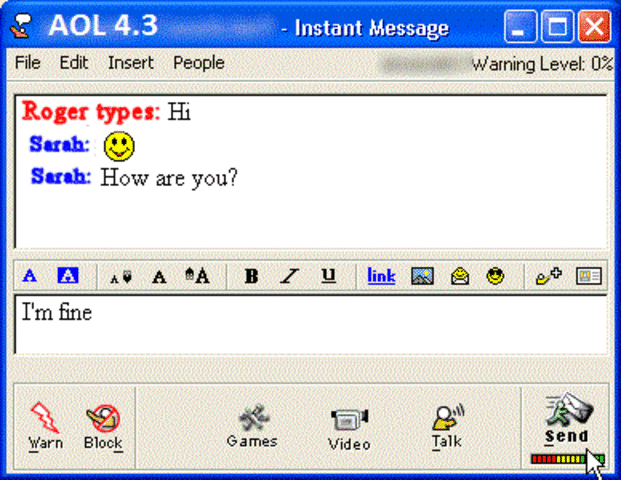This screenshot has height=480, width=621.
Task: Minimize the Instant Message window
Action: click(520, 27)
